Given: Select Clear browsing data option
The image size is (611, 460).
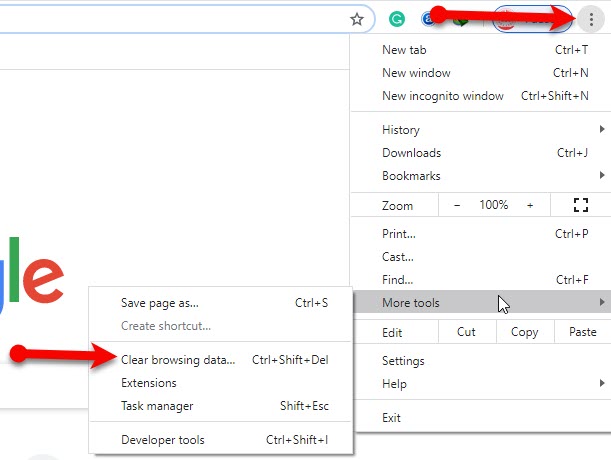Looking at the screenshot, I should point(178,360).
